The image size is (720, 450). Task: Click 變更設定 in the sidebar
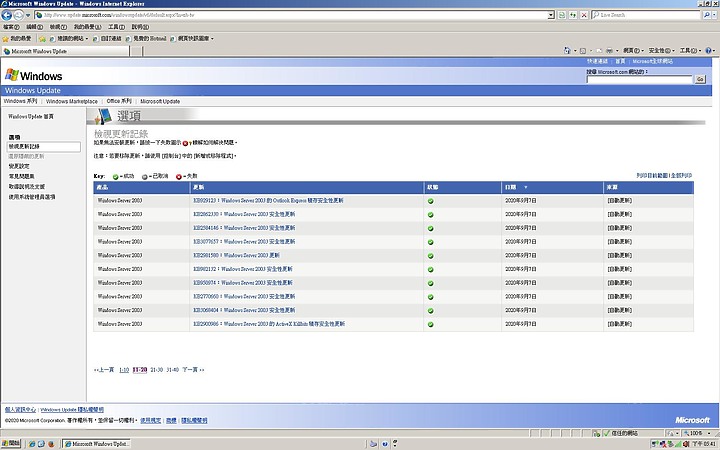click(x=19, y=166)
